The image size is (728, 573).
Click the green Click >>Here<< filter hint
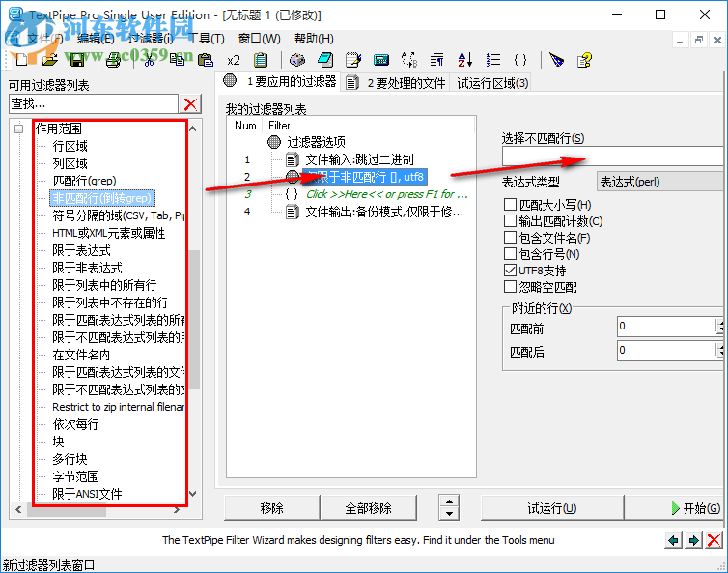coord(387,194)
